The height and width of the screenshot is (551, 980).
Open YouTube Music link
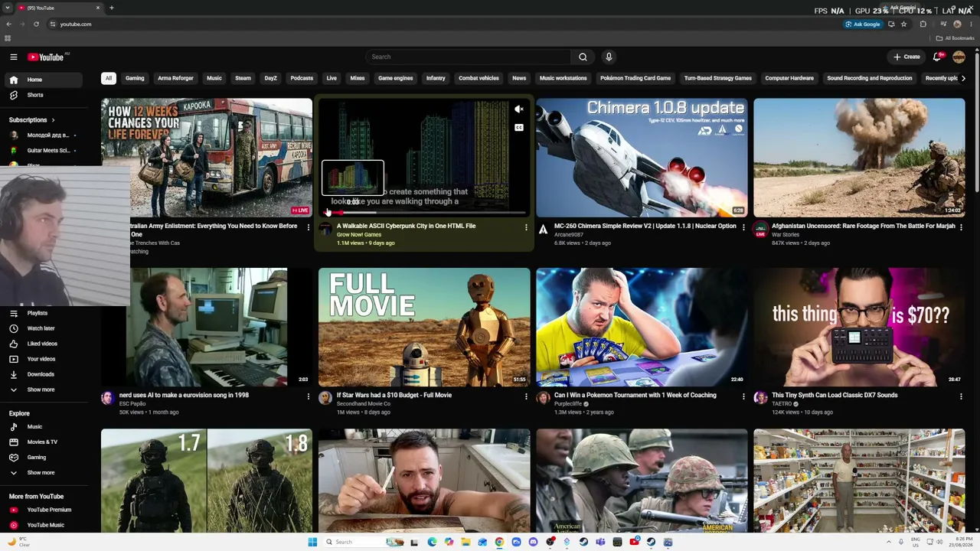coord(45,525)
